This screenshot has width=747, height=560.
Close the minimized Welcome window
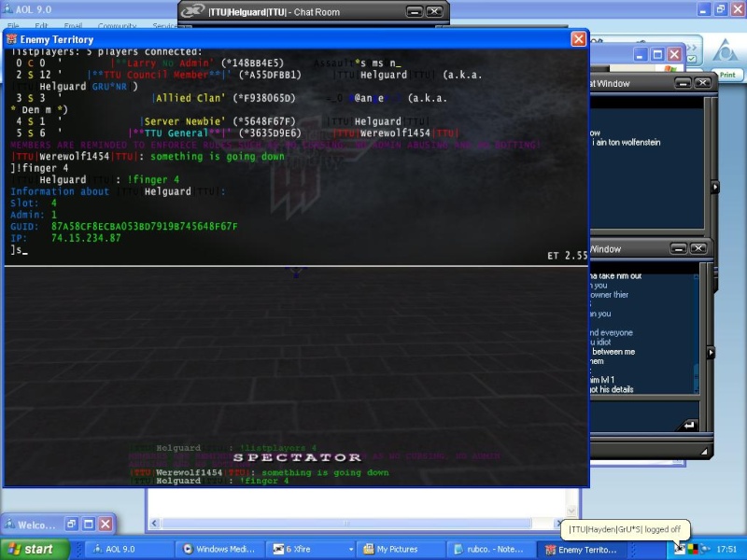click(106, 525)
